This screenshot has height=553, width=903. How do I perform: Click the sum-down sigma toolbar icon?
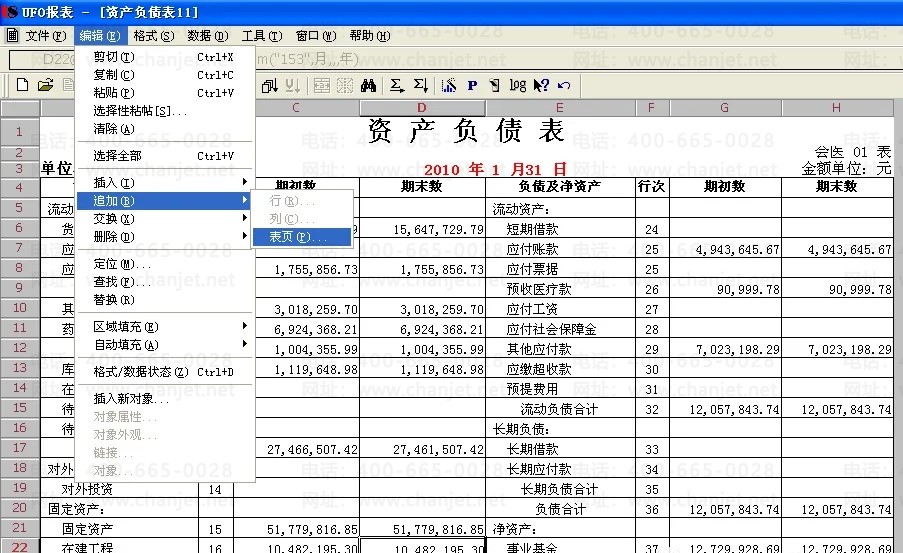(420, 85)
